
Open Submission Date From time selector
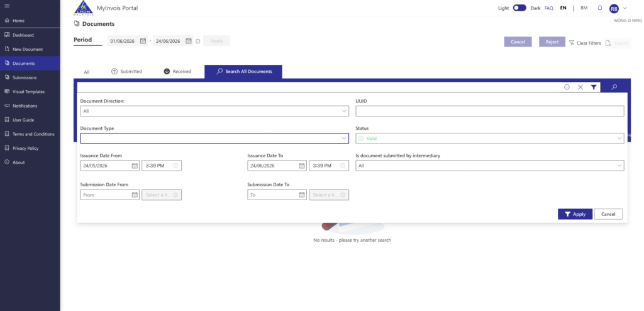tap(162, 195)
